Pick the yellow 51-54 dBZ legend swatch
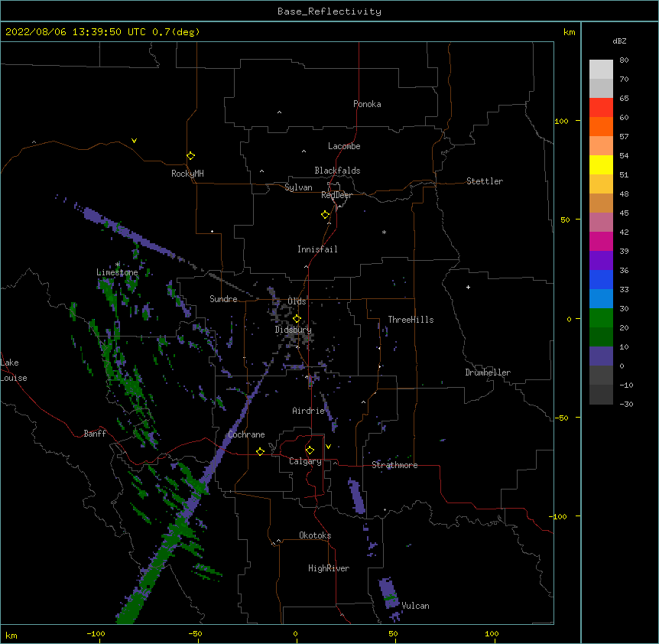 click(x=601, y=164)
